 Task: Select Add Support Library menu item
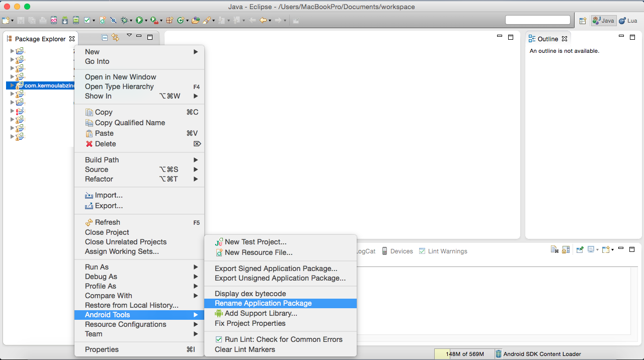[x=280, y=313]
